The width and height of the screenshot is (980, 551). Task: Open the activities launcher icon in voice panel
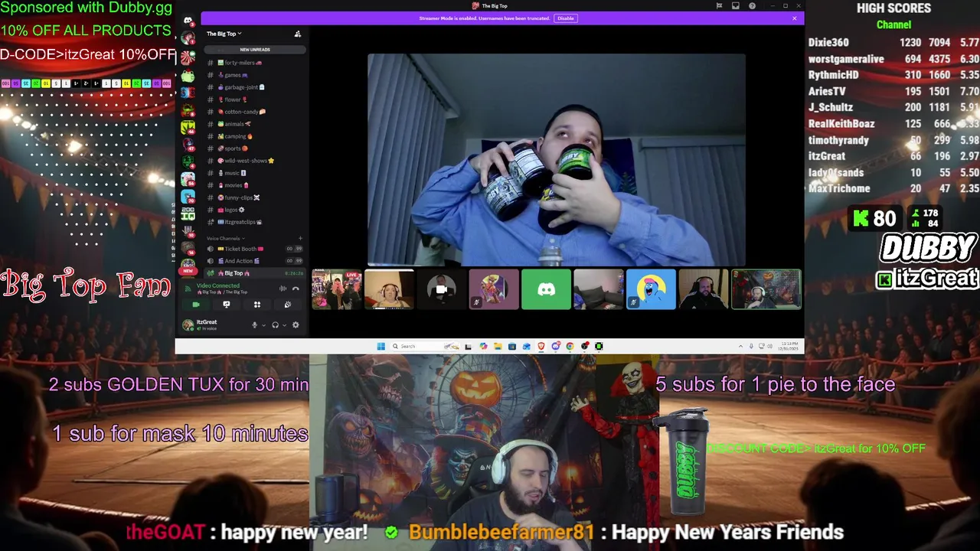257,305
